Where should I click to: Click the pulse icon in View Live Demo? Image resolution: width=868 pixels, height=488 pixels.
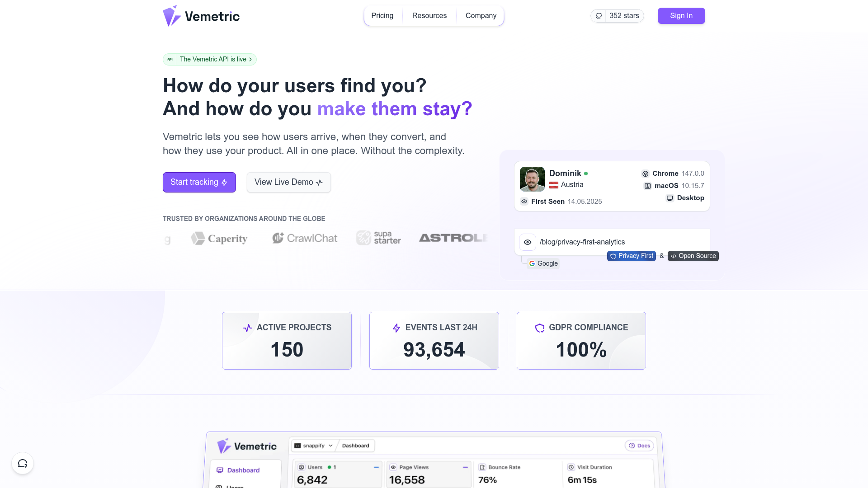point(319,183)
